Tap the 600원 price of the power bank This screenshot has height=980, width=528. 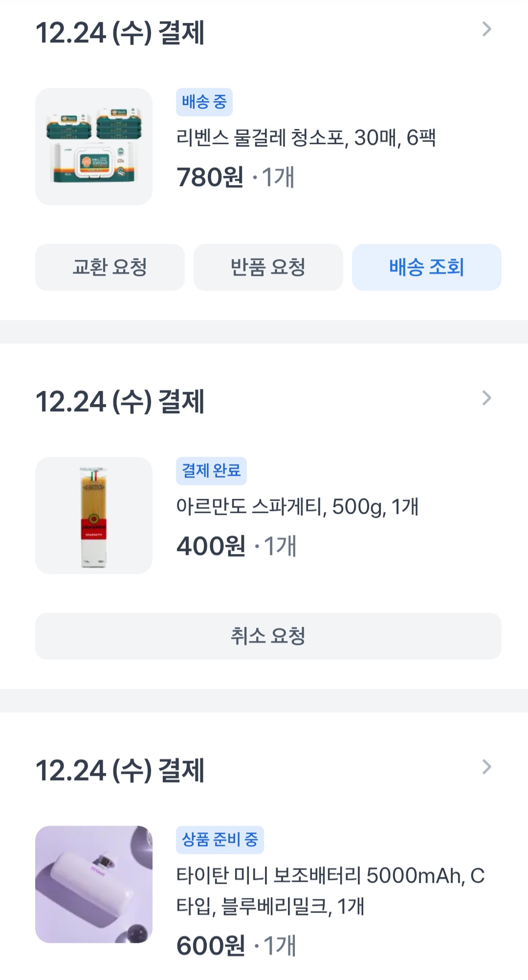click(211, 945)
